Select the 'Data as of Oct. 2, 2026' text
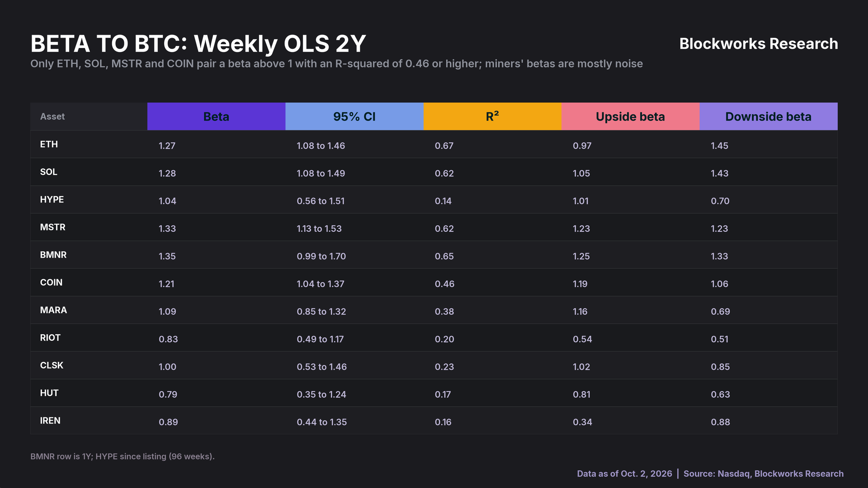868x488 pixels. coord(624,474)
